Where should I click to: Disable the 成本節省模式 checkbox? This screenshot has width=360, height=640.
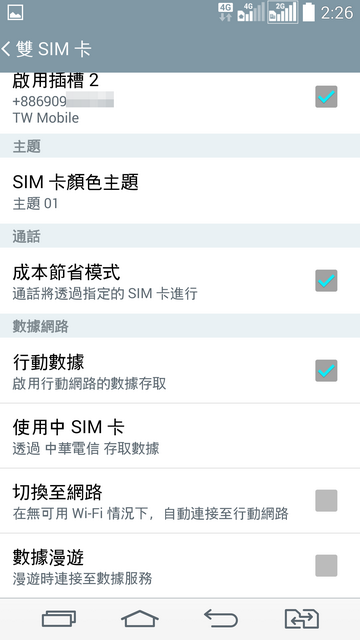tap(326, 280)
